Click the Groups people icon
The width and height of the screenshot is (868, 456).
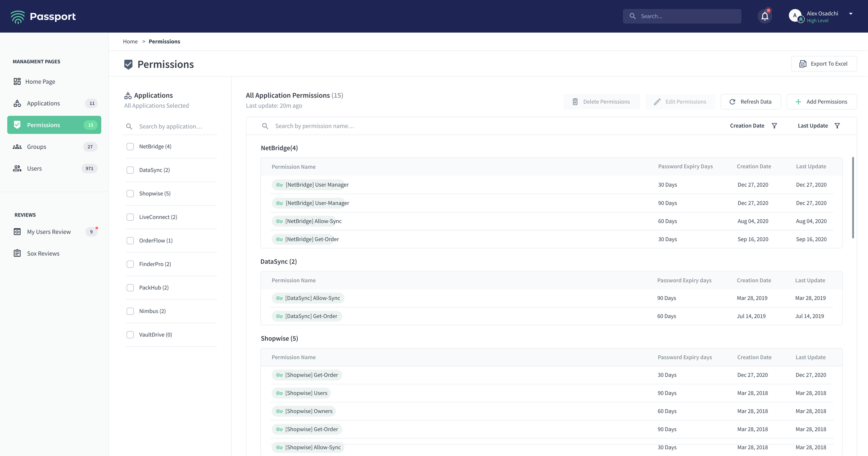coord(17,147)
